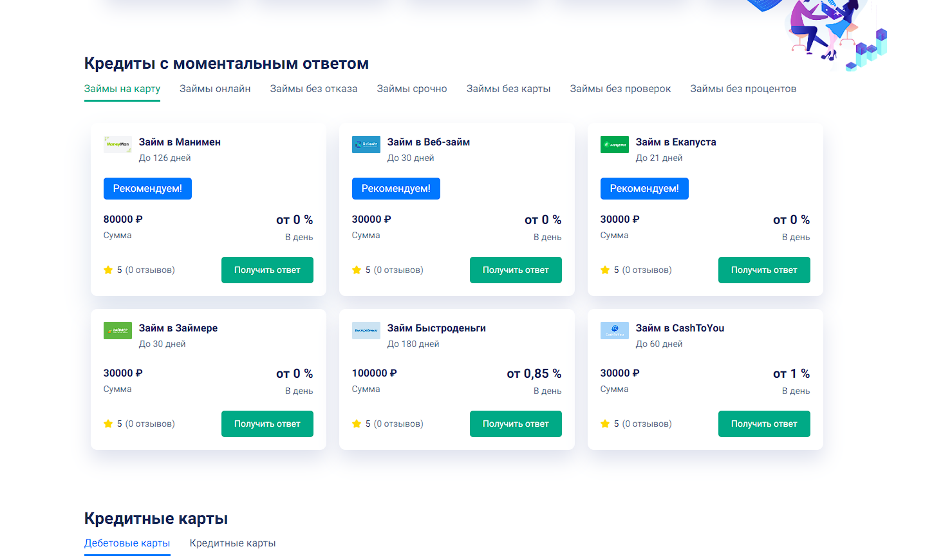Switch to the Займы срочно tab
Image resolution: width=952 pixels, height=560 pixels.
click(412, 89)
